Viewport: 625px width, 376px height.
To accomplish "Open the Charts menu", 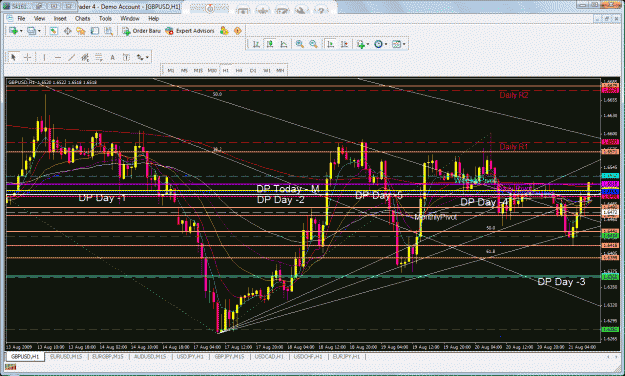I will [x=83, y=18].
